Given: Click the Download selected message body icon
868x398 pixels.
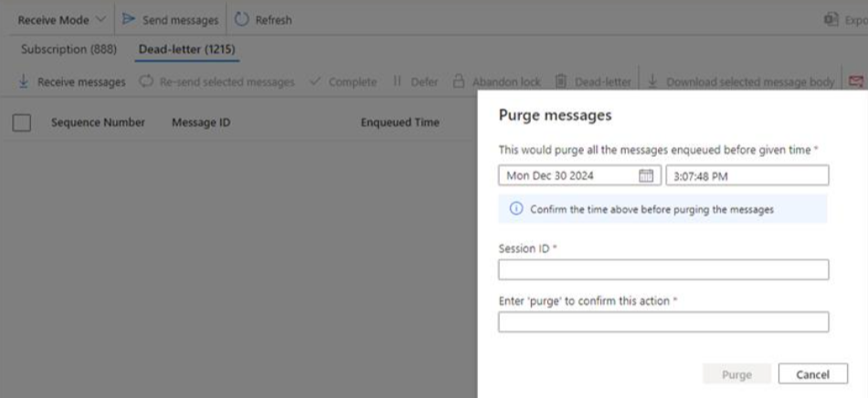Looking at the screenshot, I should click(652, 81).
